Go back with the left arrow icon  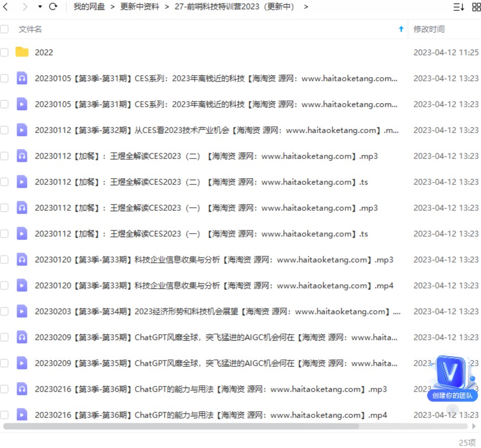point(6,6)
